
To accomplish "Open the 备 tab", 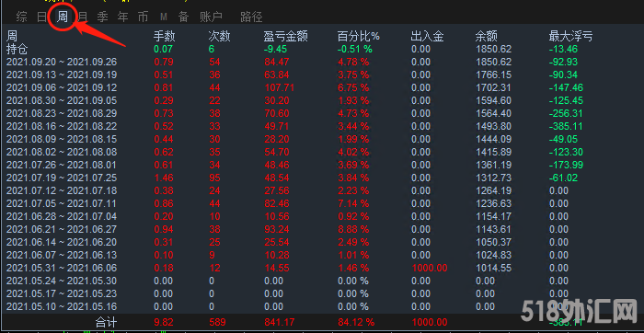I will (x=184, y=17).
